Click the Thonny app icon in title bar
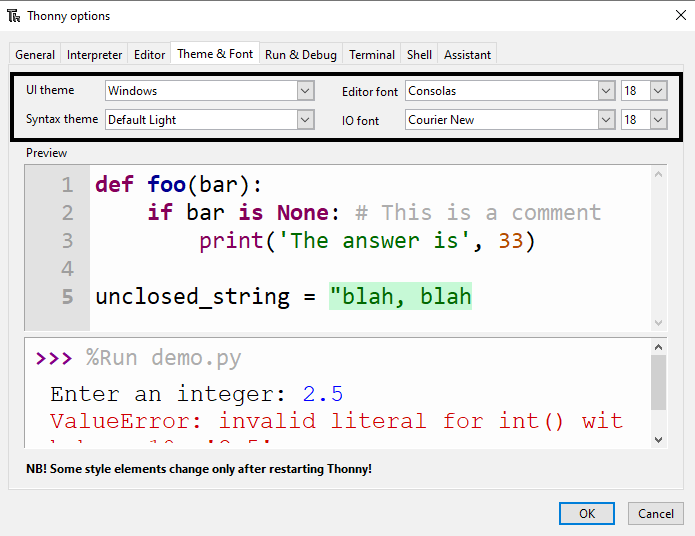 click(14, 16)
